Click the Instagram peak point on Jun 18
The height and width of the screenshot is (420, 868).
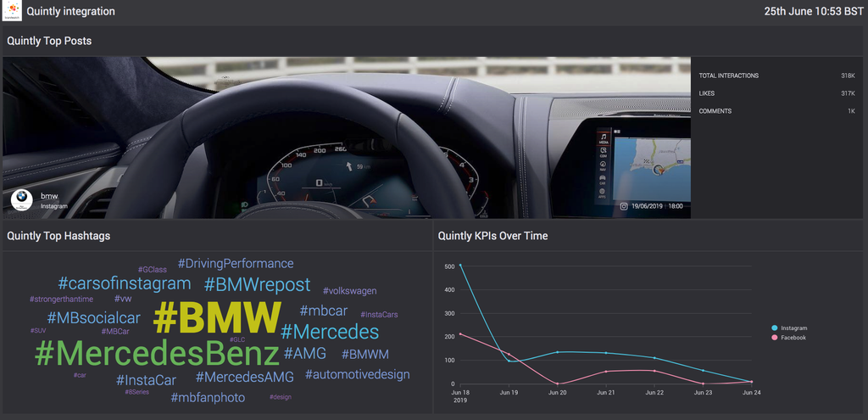click(x=460, y=266)
